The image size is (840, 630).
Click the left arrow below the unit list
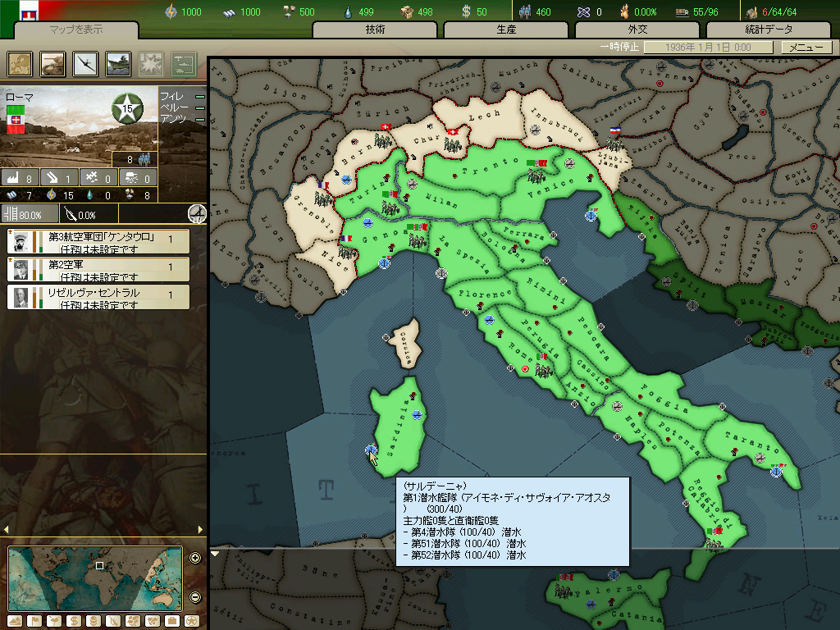click(6, 529)
